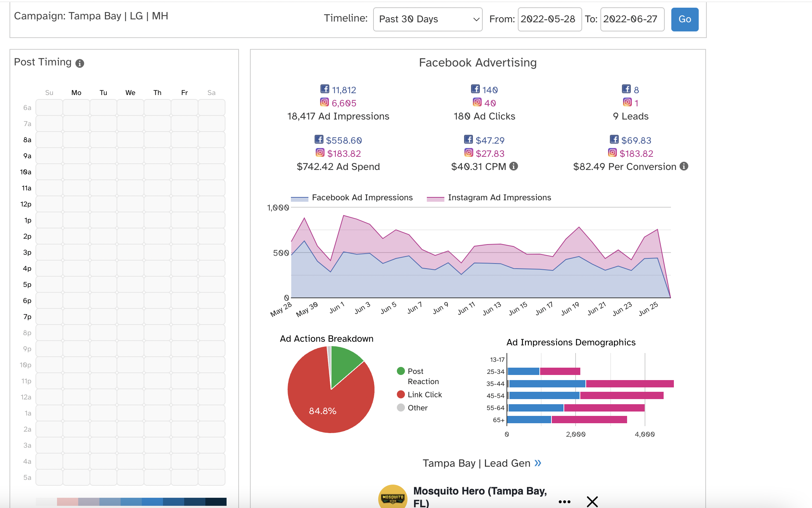
Task: Click Facebook icon beside $47.29 CPM
Action: [x=468, y=139]
